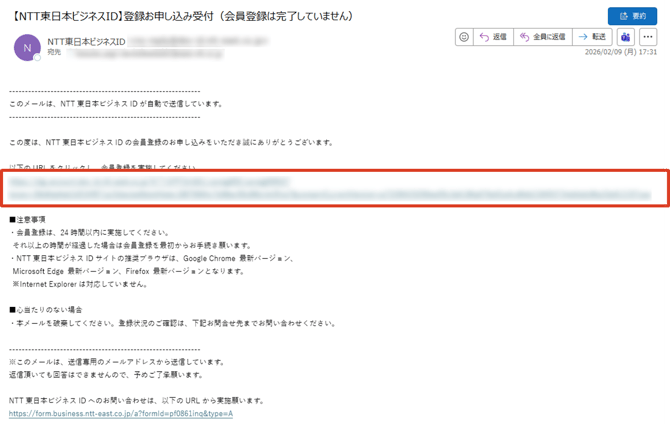The height and width of the screenshot is (424, 670).
Task: Open the Teams share icon
Action: pyautogui.click(x=626, y=37)
